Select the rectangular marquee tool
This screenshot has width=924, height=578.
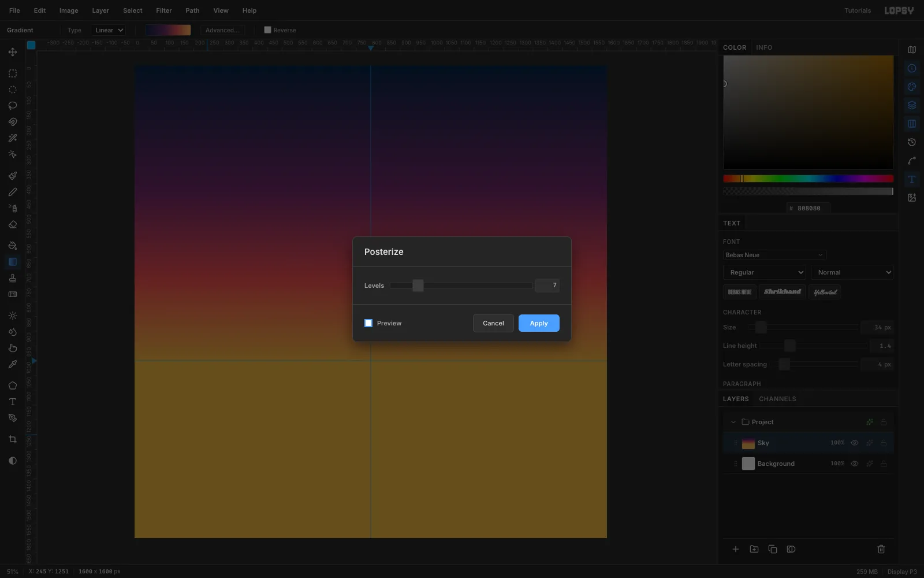pyautogui.click(x=12, y=73)
